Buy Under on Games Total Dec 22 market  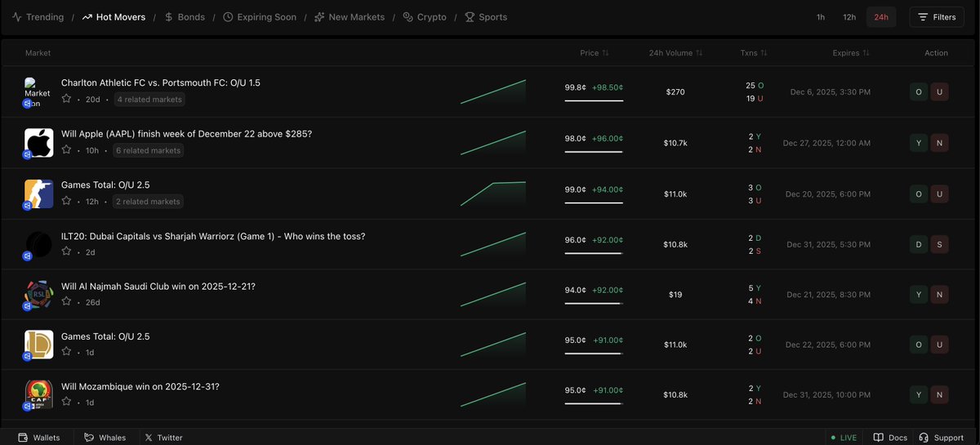[939, 345]
